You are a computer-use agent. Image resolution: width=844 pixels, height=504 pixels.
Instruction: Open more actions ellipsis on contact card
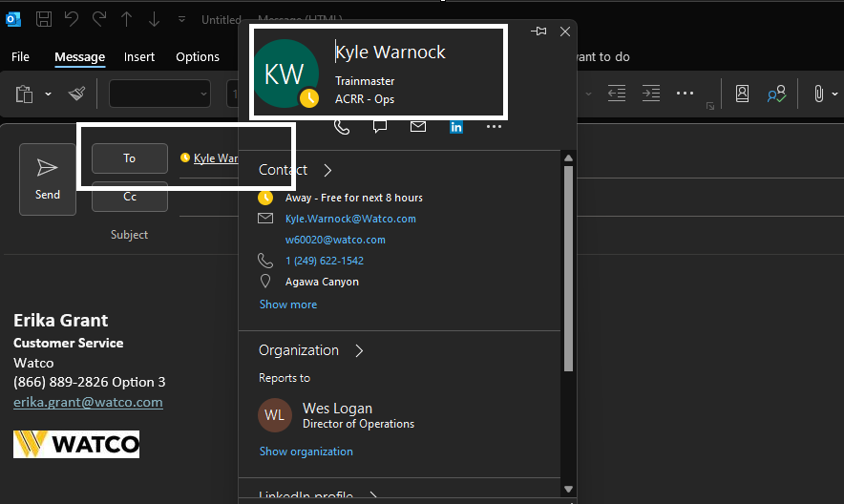click(x=494, y=127)
